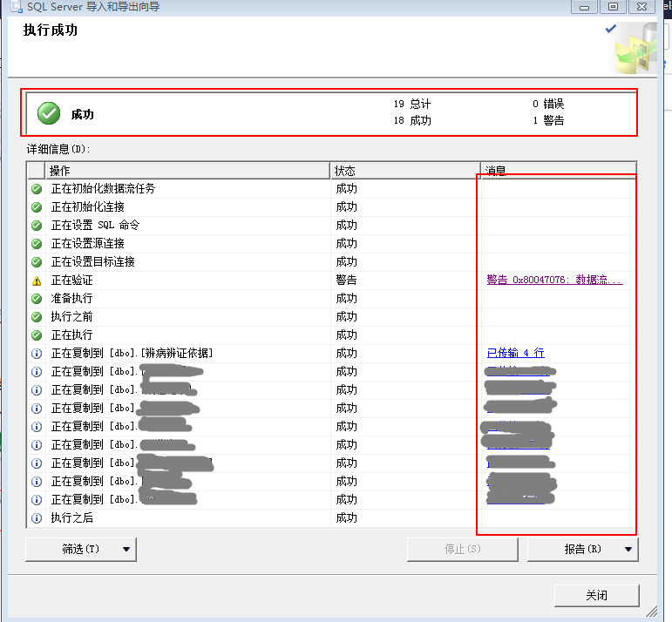Click the 操作 column header
This screenshot has width=672, height=622.
coord(187,171)
